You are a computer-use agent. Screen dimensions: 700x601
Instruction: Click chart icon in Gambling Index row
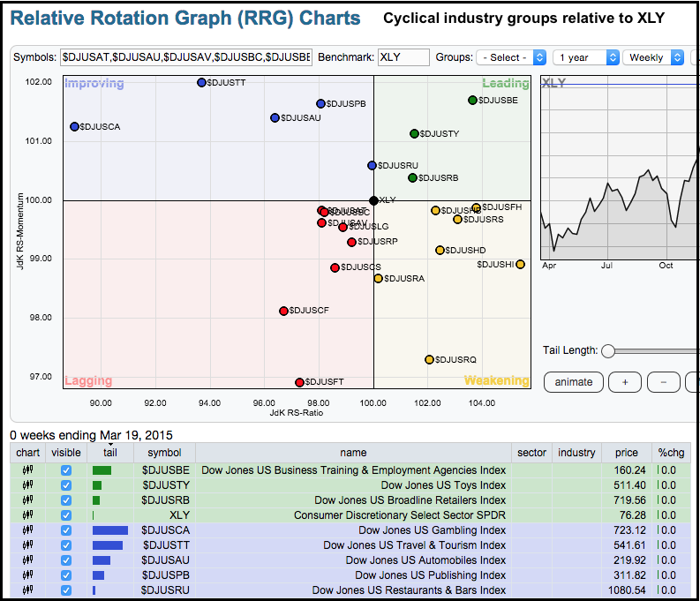coord(27,530)
